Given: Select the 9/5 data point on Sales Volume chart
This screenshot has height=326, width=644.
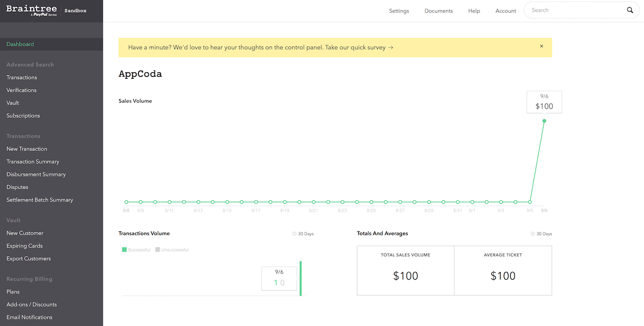Looking at the screenshot, I should [x=530, y=202].
